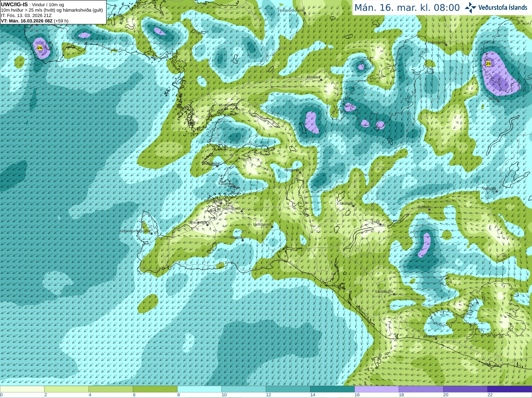The image size is (532, 398).
Task: Click the 6–8 m/s green legend swatch
Action: pos(155,389)
